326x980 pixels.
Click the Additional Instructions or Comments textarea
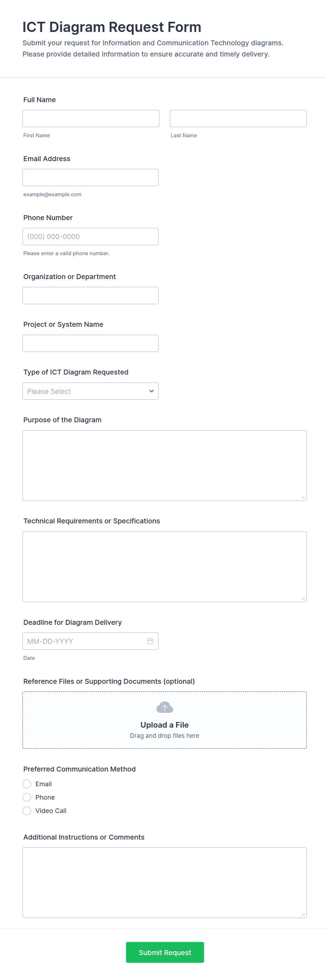pyautogui.click(x=164, y=882)
